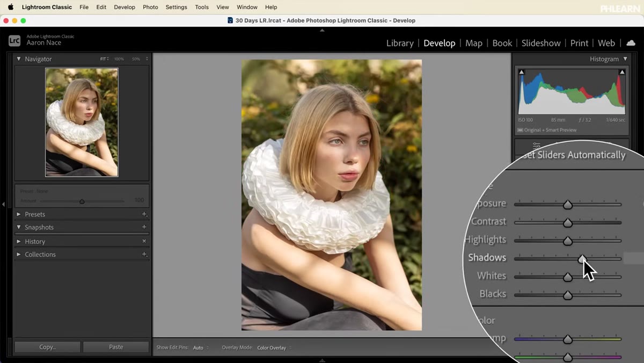Click the Copy... button
This screenshot has width=644, height=363.
pyautogui.click(x=47, y=347)
